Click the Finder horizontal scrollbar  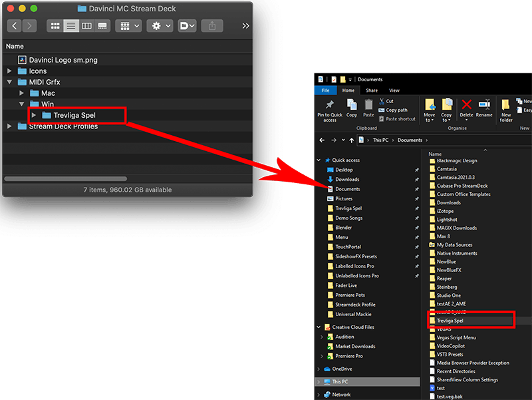(x=65, y=178)
